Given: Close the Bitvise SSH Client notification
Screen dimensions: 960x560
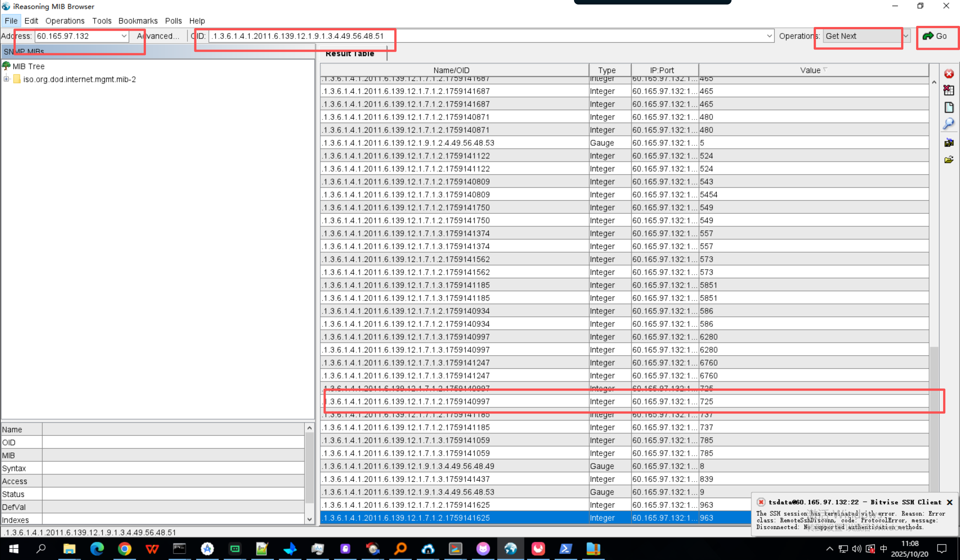Looking at the screenshot, I should pos(949,502).
